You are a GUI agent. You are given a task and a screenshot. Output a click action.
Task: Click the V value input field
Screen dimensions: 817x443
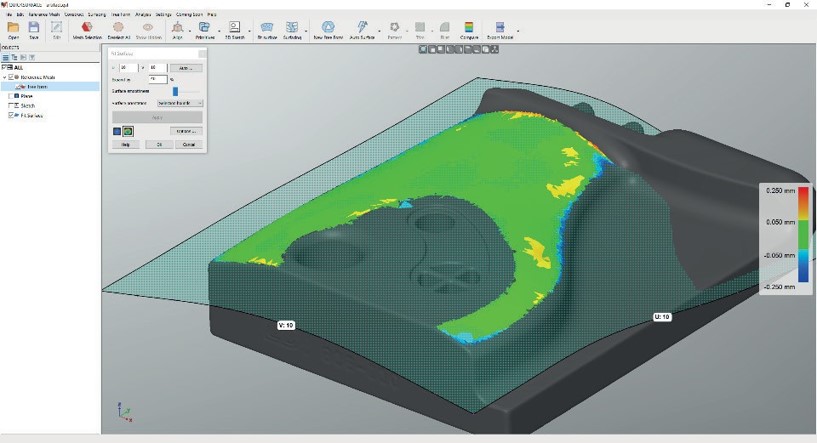click(x=157, y=68)
